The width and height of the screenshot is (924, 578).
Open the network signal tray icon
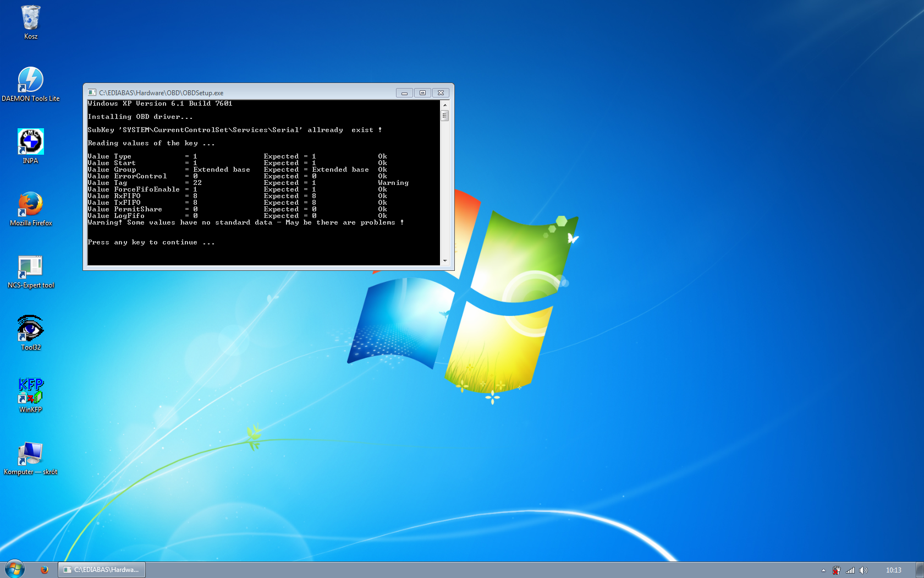pyautogui.click(x=850, y=570)
